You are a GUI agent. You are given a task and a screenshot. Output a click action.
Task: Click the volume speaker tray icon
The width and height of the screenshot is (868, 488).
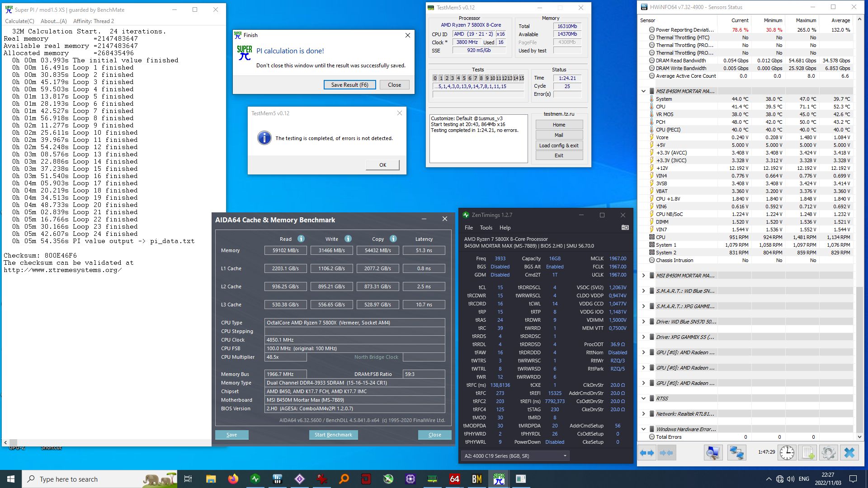[x=790, y=479]
